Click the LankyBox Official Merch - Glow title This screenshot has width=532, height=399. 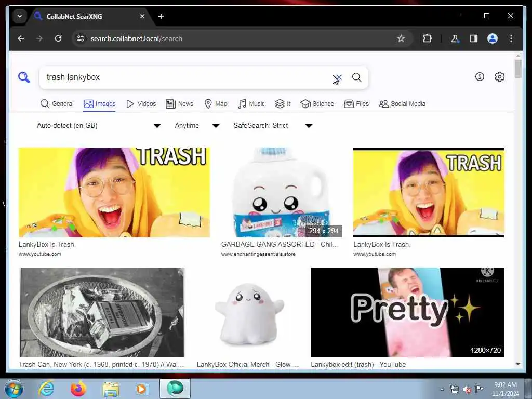tap(248, 364)
